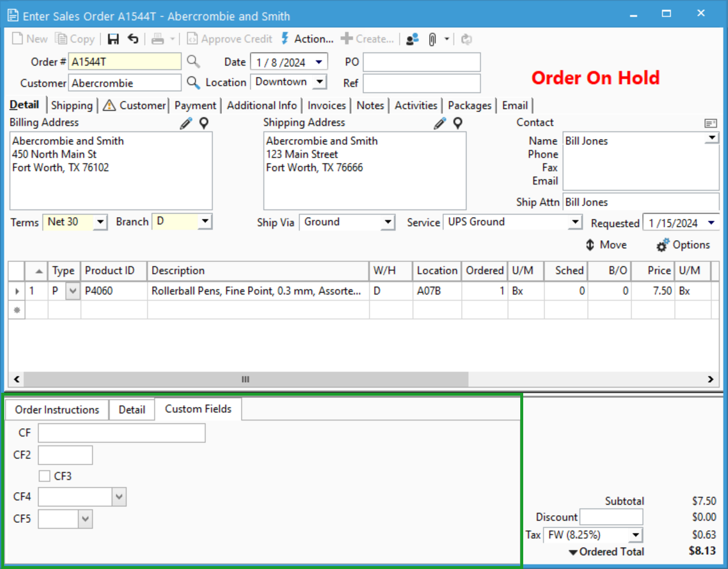Click Approve Credit in toolbar
The image size is (728, 569).
click(230, 39)
